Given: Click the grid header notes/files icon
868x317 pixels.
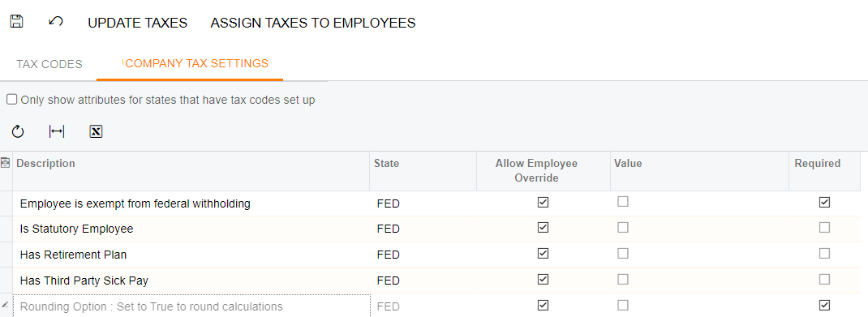Looking at the screenshot, I should point(6,163).
